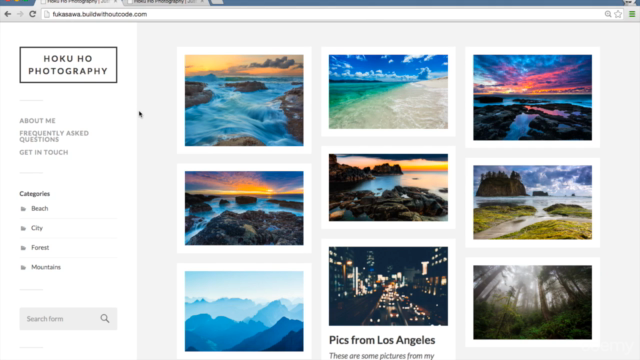Open the Chrome hamburger menu

coord(632,14)
